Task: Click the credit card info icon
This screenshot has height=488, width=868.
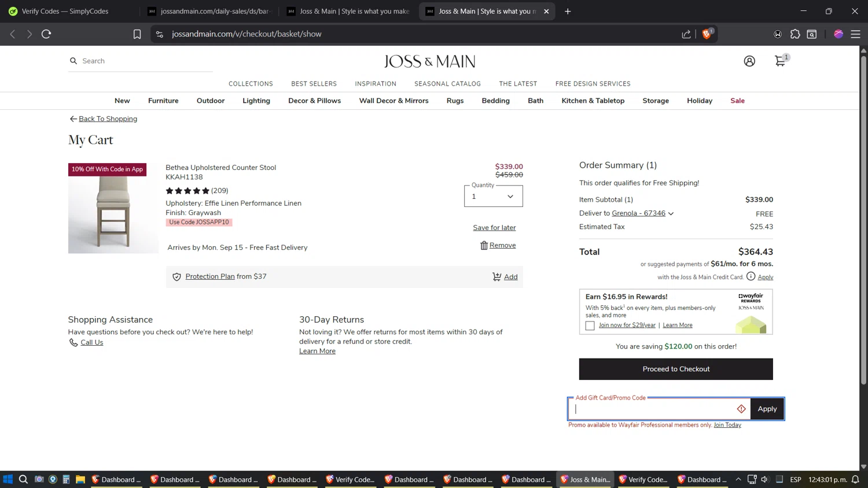Action: pos(751,276)
